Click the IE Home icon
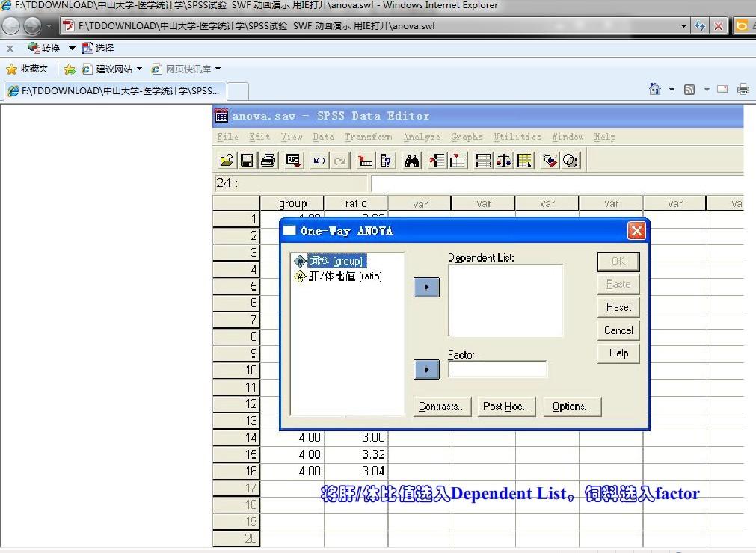Screen dimensions: 756x553 [655, 89]
